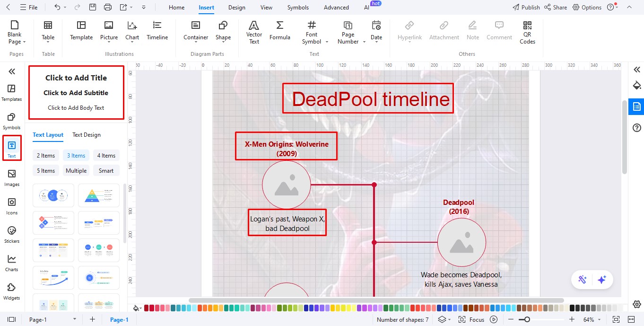Screen dimensions: 644x326
Task: Collapse the left panel with the double chevron
Action: pyautogui.click(x=12, y=71)
